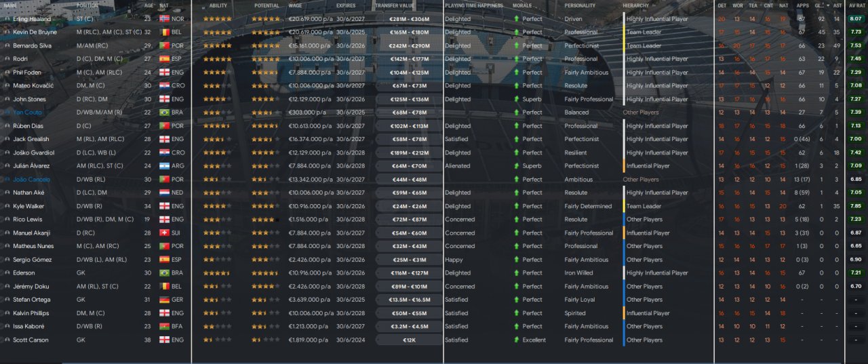Click the info icon beside Phil Foden
868x364 pixels.
click(7, 73)
